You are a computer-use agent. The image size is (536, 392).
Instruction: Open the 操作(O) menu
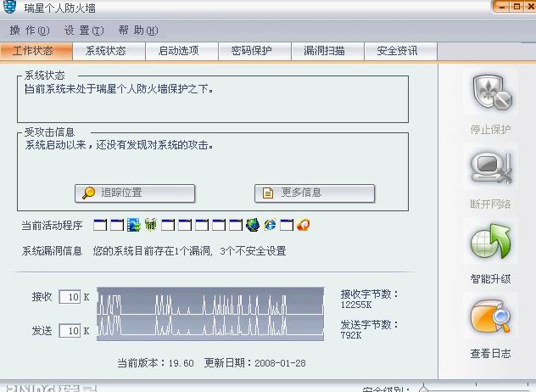point(30,31)
